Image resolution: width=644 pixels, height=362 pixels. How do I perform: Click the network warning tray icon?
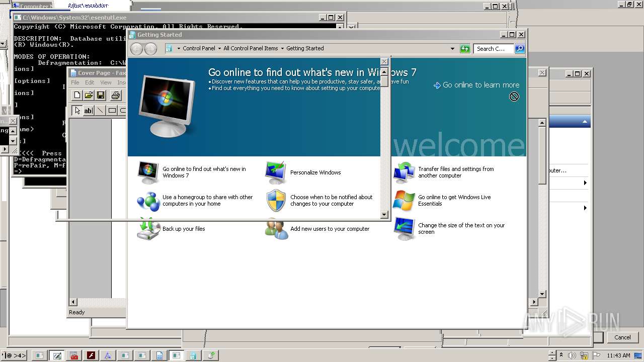pos(584,355)
